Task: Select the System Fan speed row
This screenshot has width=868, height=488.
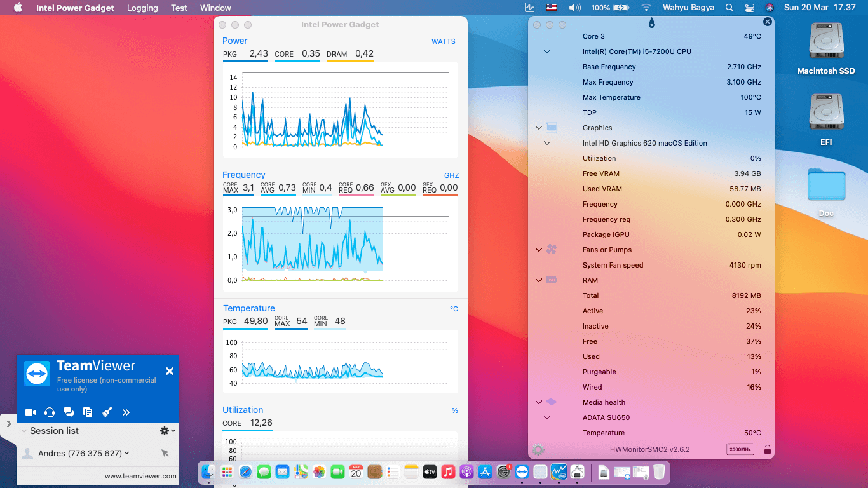Action: click(651, 265)
